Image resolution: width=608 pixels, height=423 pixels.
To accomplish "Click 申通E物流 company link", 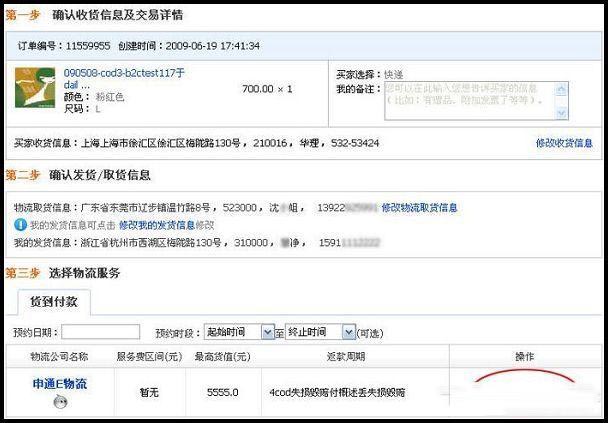I will [60, 384].
